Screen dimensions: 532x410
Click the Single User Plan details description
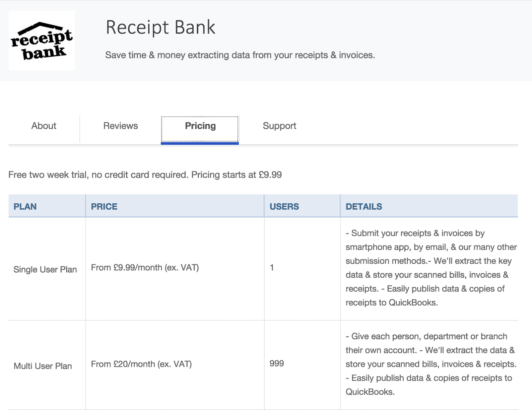click(x=431, y=268)
